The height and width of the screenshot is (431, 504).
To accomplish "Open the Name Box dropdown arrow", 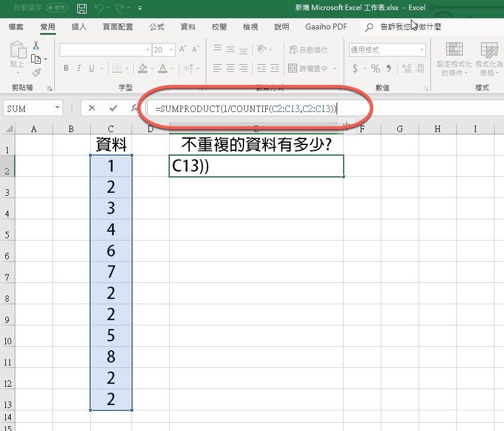I will (57, 108).
